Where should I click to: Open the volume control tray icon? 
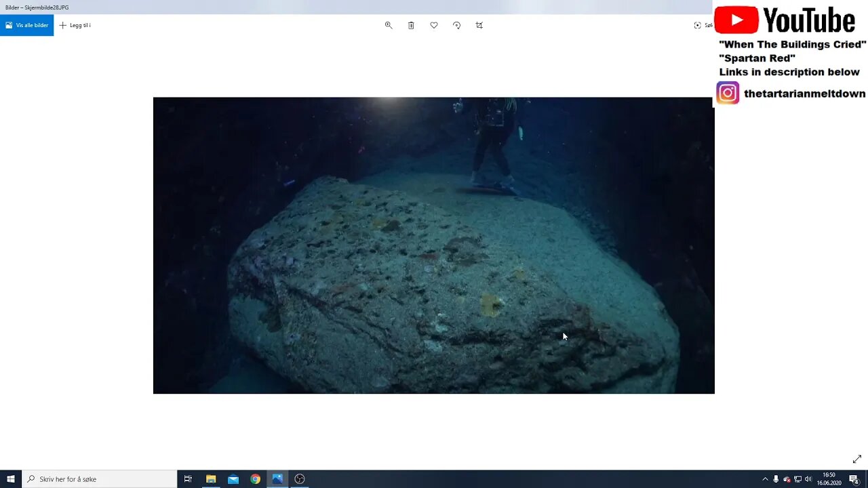click(808, 479)
